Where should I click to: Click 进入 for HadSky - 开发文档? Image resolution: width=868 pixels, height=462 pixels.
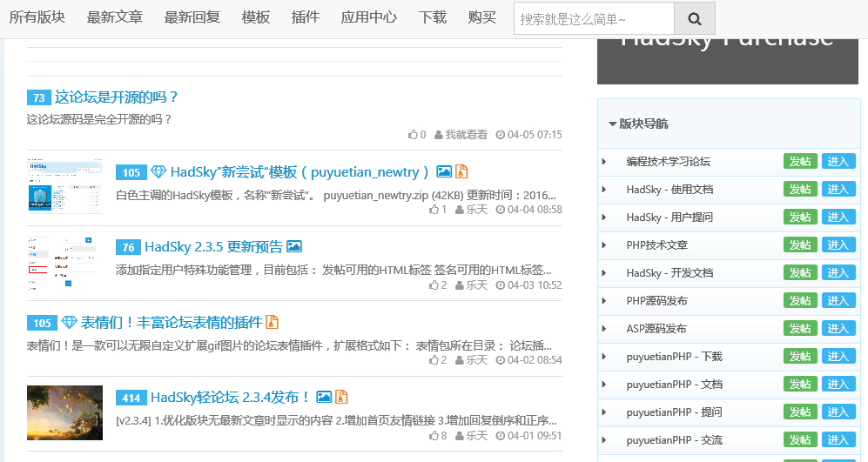click(x=838, y=272)
